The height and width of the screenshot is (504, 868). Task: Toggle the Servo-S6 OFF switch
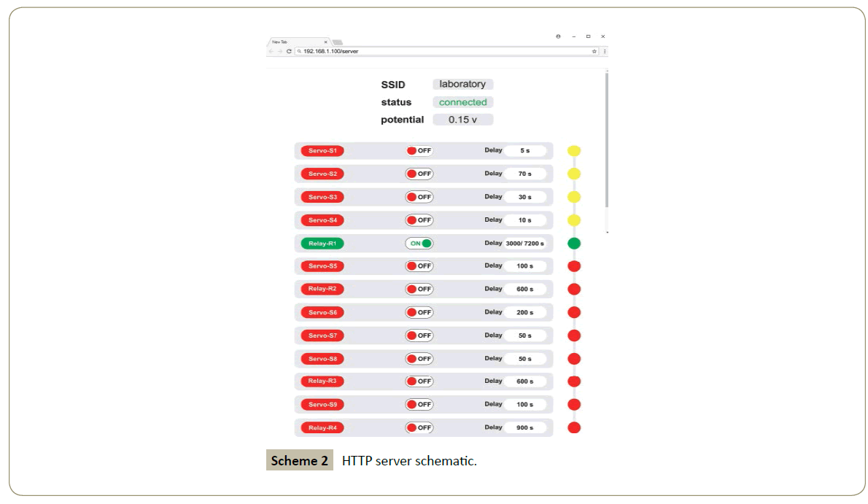coord(419,312)
